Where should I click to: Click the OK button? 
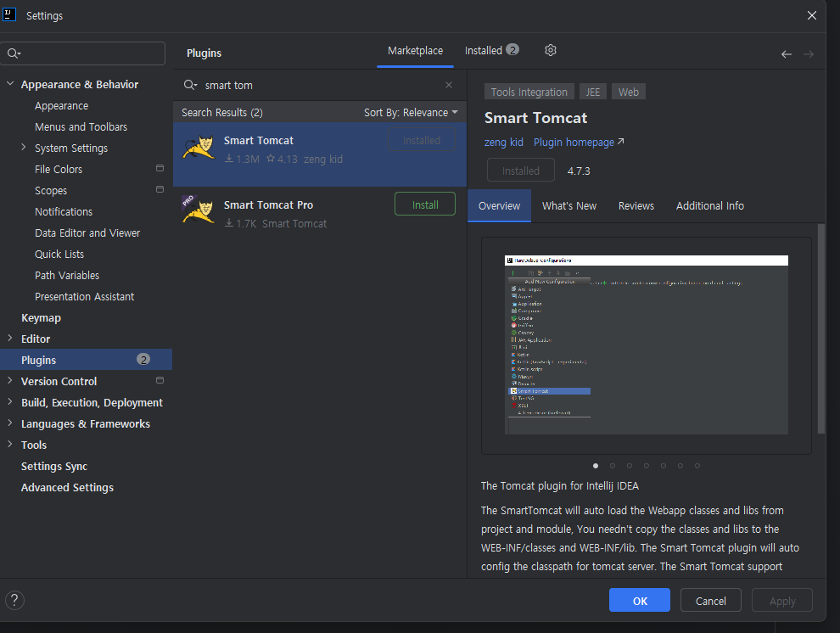click(x=640, y=601)
